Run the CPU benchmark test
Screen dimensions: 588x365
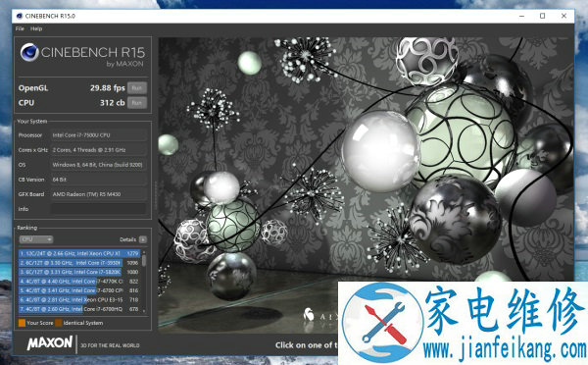click(x=137, y=103)
